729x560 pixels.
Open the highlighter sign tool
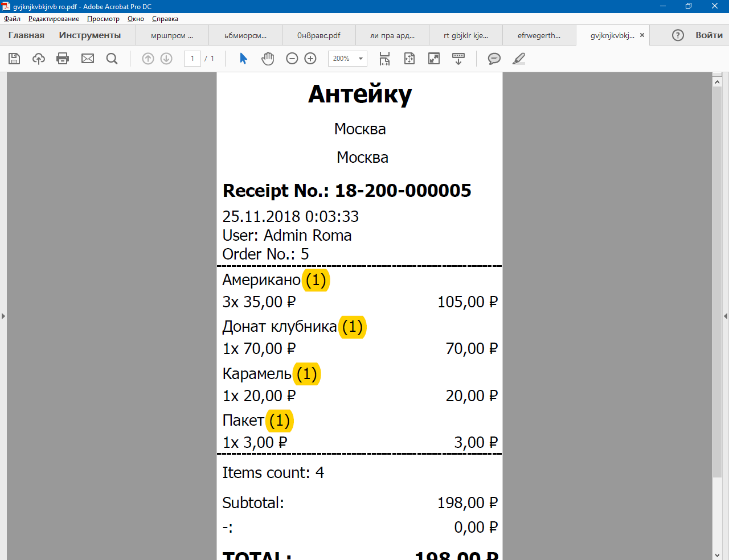click(x=519, y=59)
